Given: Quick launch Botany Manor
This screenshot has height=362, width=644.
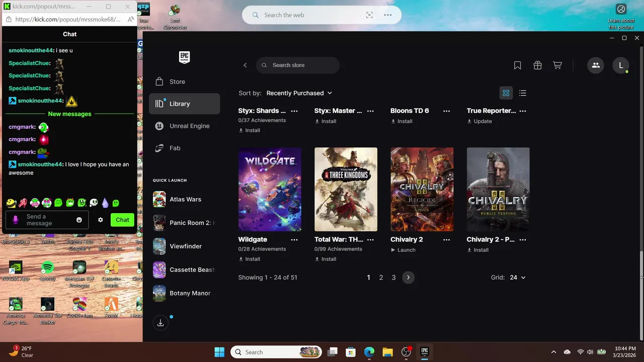Looking at the screenshot, I should (184, 293).
